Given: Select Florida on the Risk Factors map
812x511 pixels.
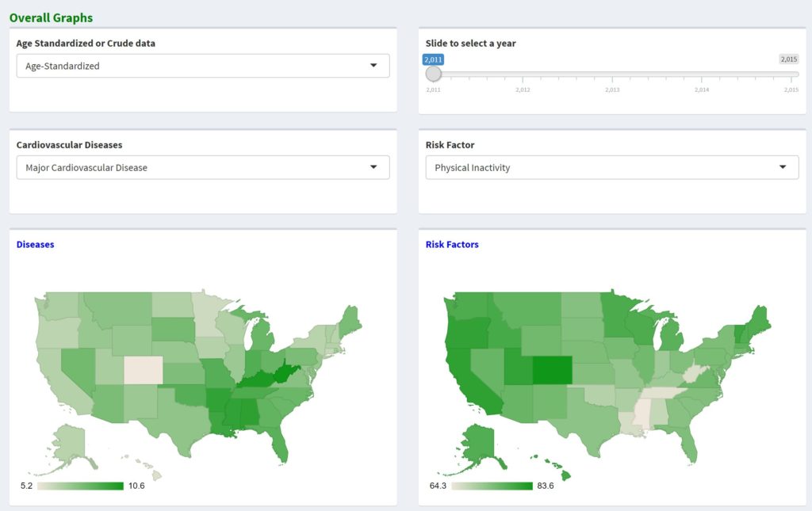Looking at the screenshot, I should 689,442.
